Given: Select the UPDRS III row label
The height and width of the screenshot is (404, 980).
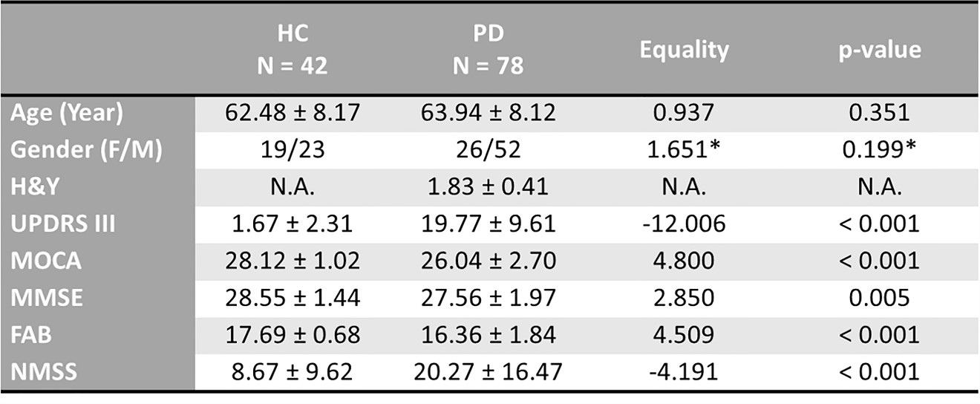Looking at the screenshot, I should (x=62, y=224).
